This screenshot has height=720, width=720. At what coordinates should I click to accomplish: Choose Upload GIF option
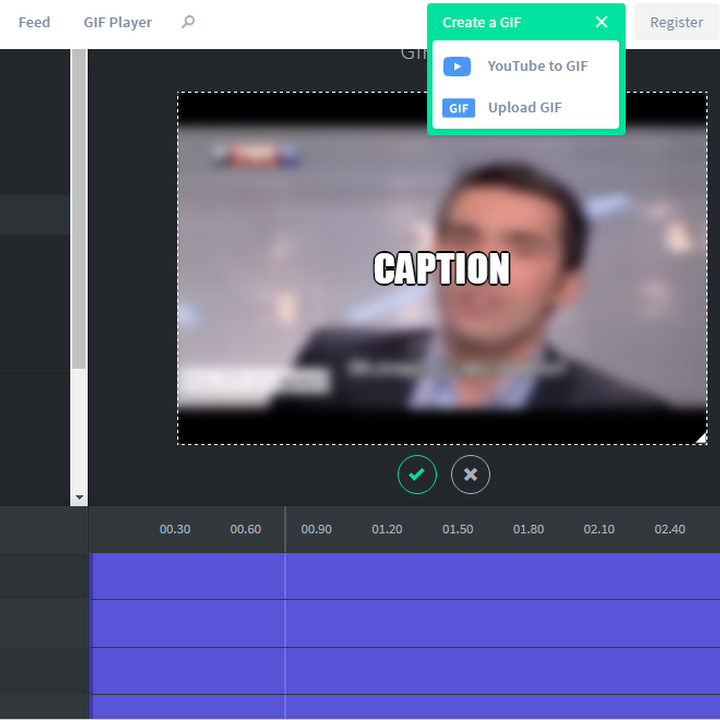tap(524, 107)
